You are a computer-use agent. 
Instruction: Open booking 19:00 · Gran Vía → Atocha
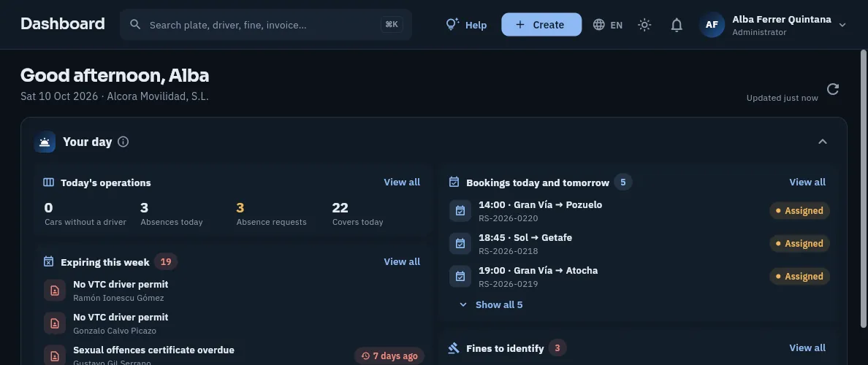pyautogui.click(x=639, y=276)
